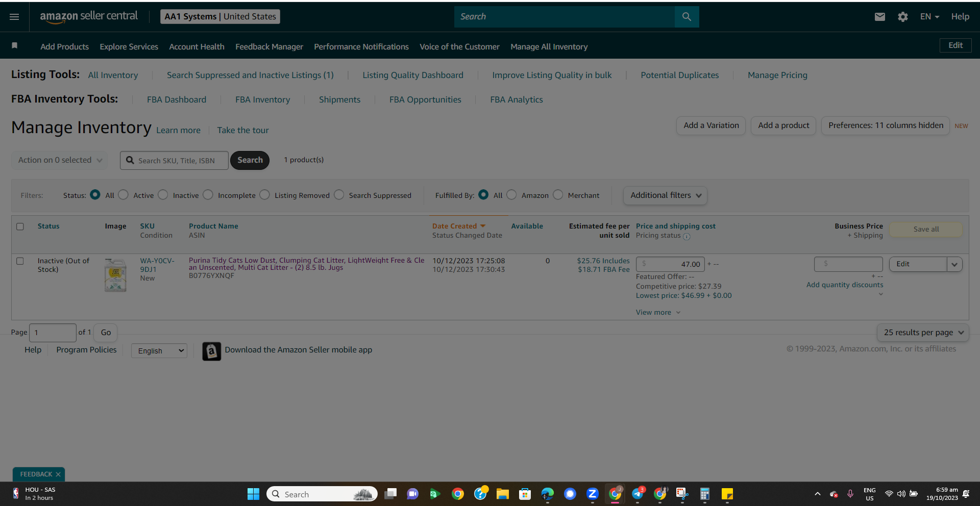Screen dimensions: 980x506
Task: Select the Inactive status filter
Action: pos(163,195)
